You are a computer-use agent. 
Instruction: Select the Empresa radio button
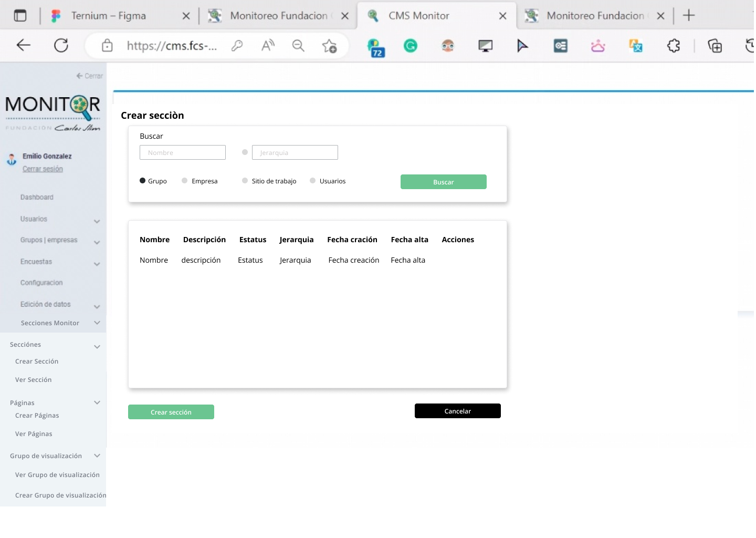185,181
